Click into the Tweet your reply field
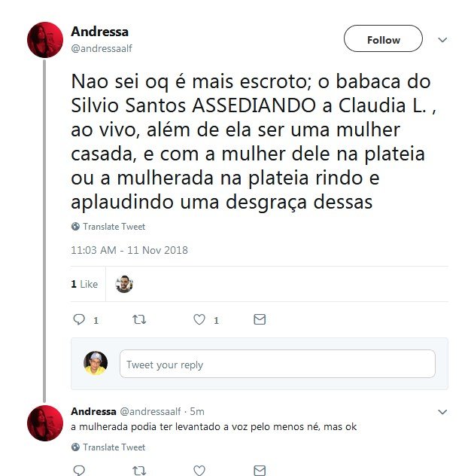The height and width of the screenshot is (476, 474). tap(278, 364)
